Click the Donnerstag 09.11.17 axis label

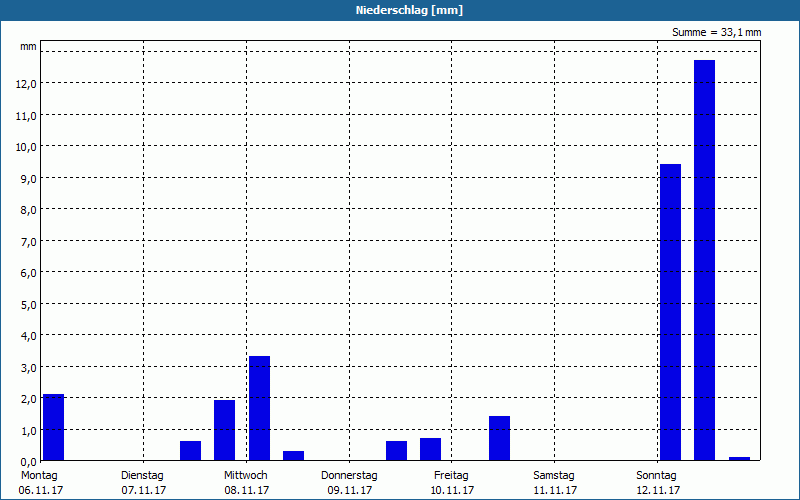(x=349, y=483)
